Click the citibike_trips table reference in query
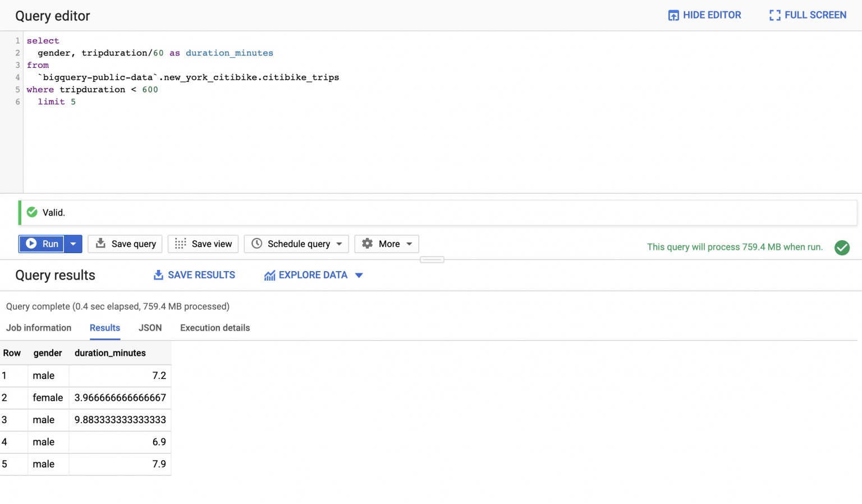Screen dimensions: 862x504 300,77
